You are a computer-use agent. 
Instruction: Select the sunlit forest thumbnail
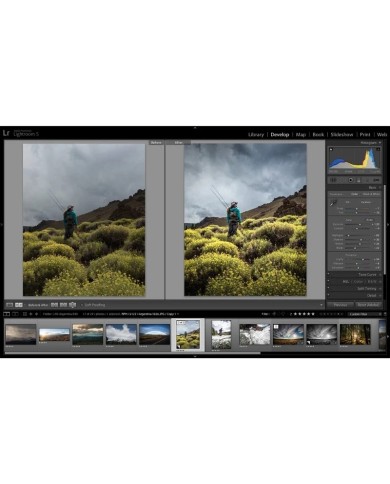click(355, 334)
